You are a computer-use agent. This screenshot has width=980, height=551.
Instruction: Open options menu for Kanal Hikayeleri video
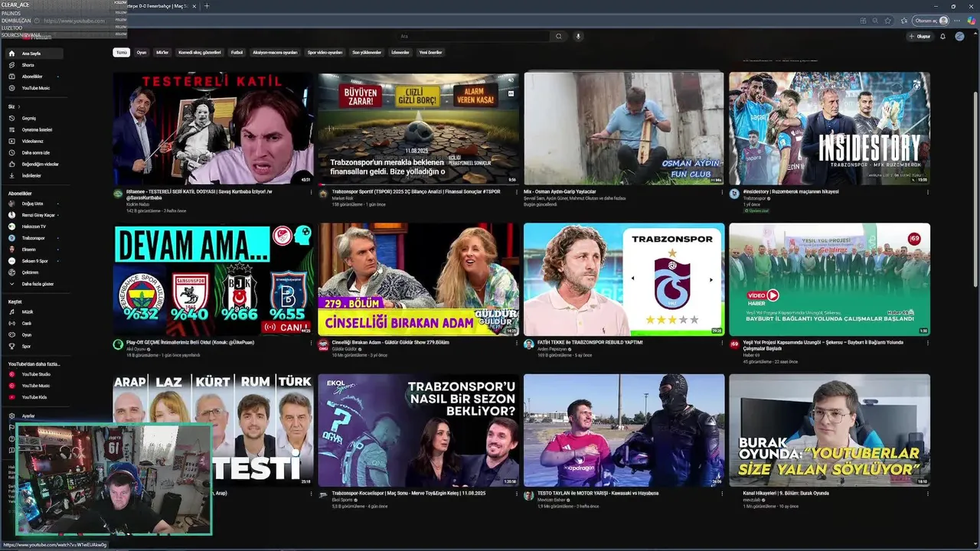click(928, 494)
